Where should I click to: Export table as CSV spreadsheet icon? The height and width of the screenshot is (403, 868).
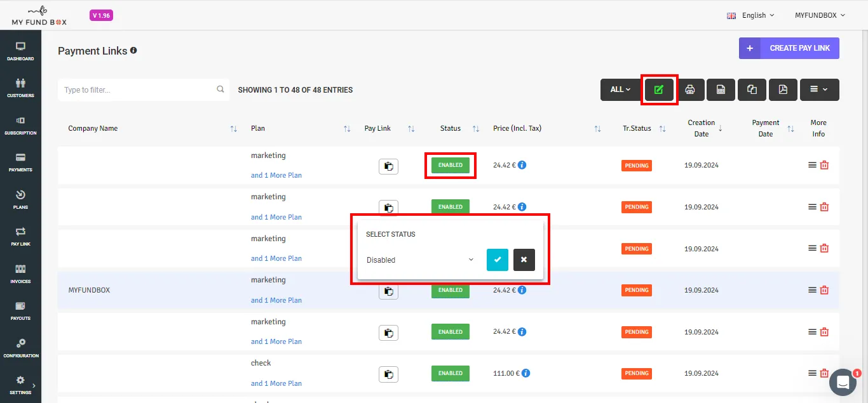pos(721,89)
